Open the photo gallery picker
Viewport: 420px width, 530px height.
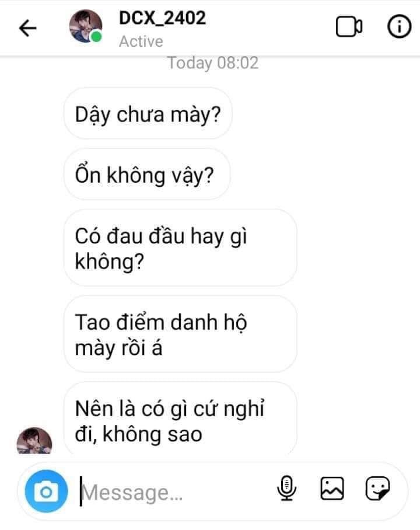(x=332, y=489)
